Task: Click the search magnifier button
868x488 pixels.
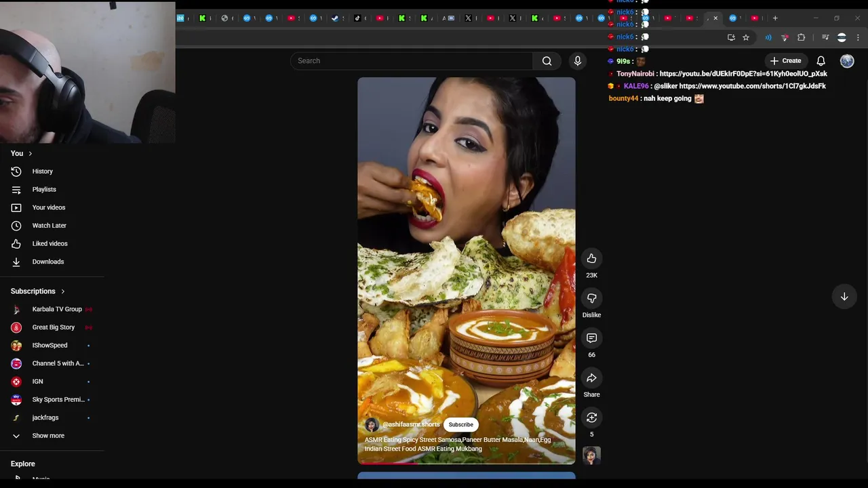Action: point(547,61)
